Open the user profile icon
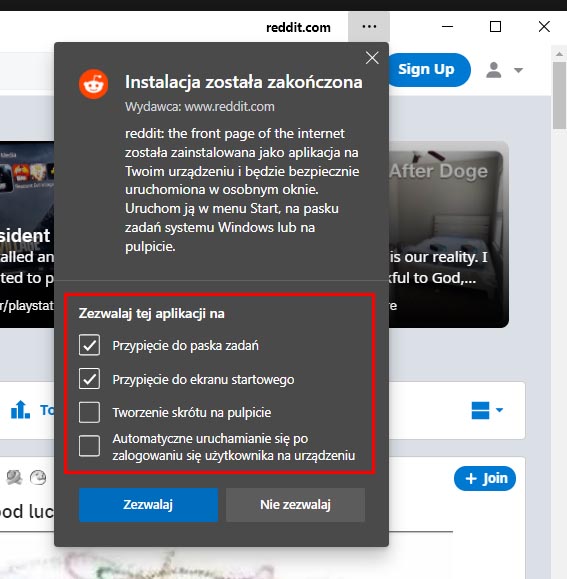This screenshot has width=567, height=579. tap(494, 70)
